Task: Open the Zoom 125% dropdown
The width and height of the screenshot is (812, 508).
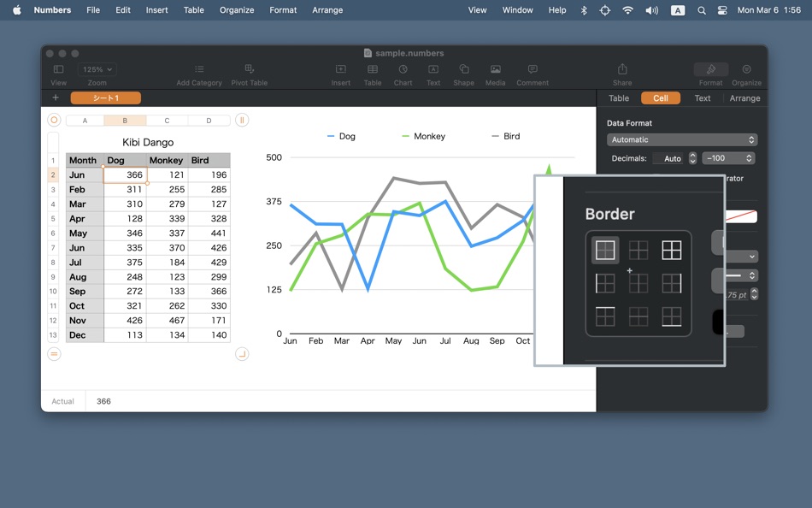Action: [97, 69]
